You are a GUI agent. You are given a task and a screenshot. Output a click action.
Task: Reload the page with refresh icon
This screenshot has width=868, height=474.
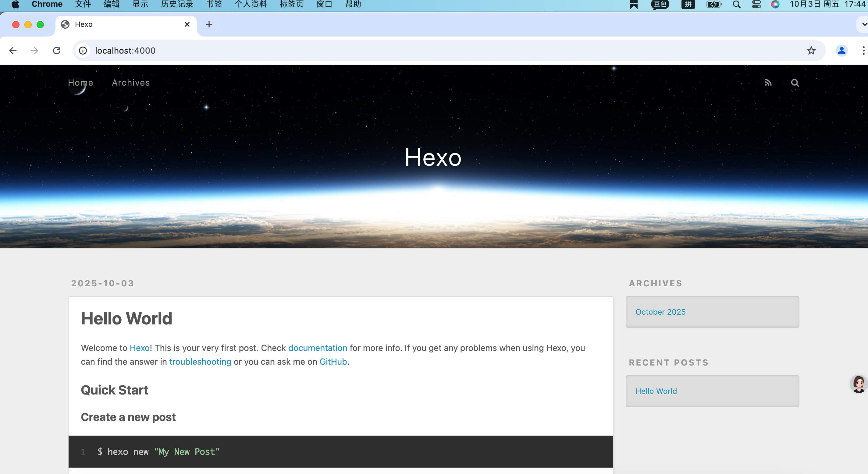click(x=57, y=51)
